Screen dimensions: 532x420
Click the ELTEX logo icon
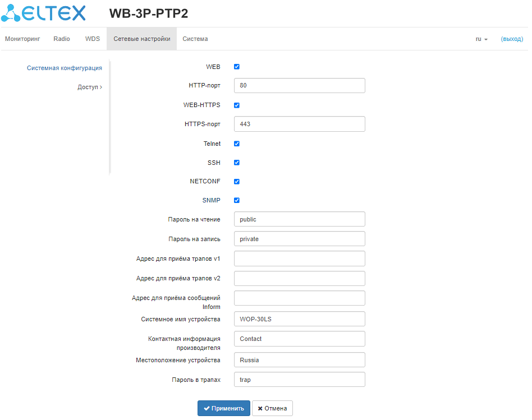(11, 13)
